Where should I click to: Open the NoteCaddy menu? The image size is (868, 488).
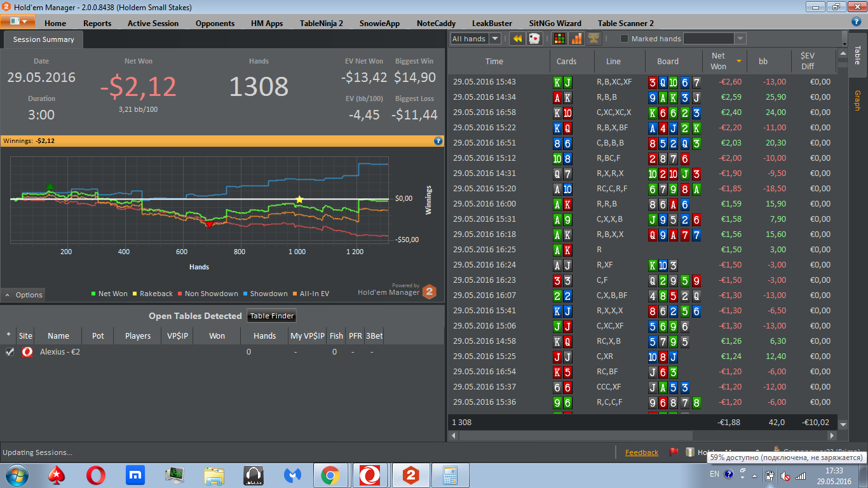pyautogui.click(x=436, y=23)
